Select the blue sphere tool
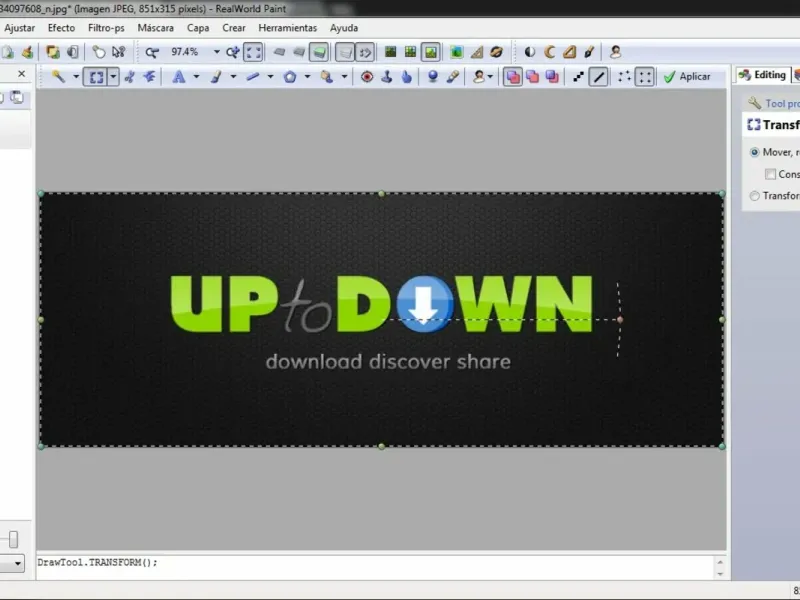Image resolution: width=800 pixels, height=600 pixels. 433,77
